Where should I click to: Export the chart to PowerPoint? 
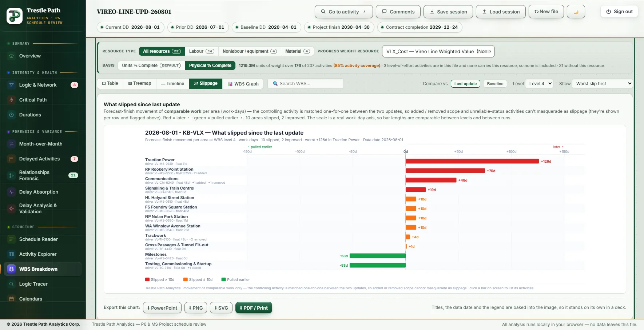162,308
